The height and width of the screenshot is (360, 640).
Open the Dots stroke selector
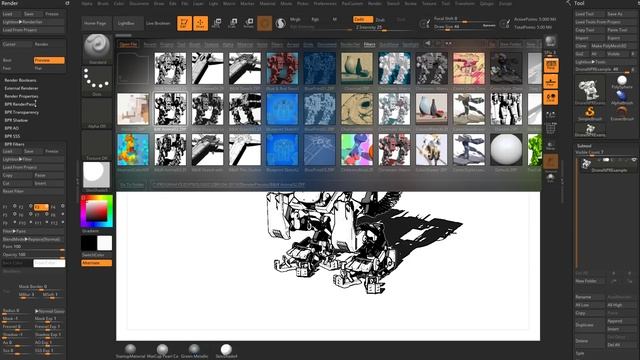(x=97, y=81)
